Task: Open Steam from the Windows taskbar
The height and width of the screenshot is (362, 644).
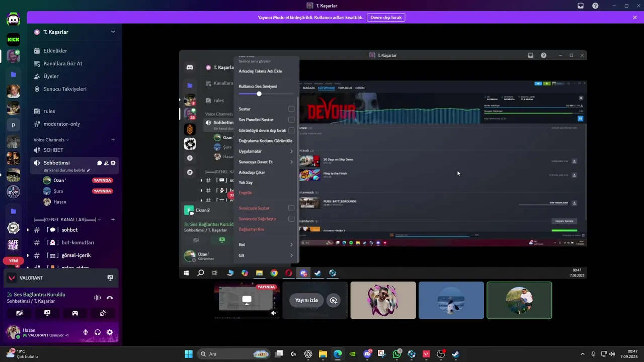Action: click(x=455, y=354)
